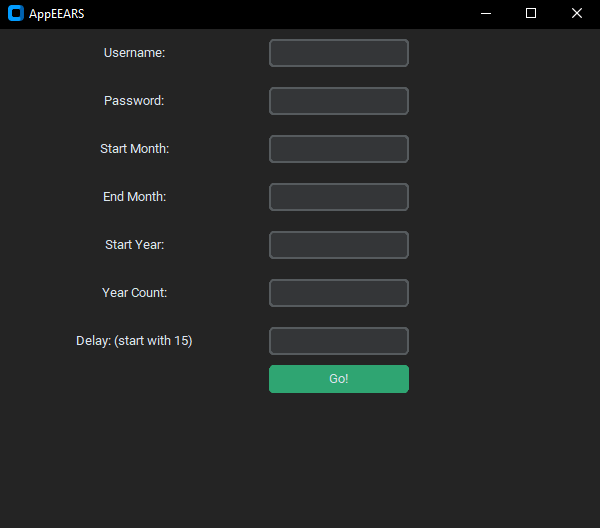Click the 'Username:' label text
600x528 pixels.
click(x=134, y=53)
